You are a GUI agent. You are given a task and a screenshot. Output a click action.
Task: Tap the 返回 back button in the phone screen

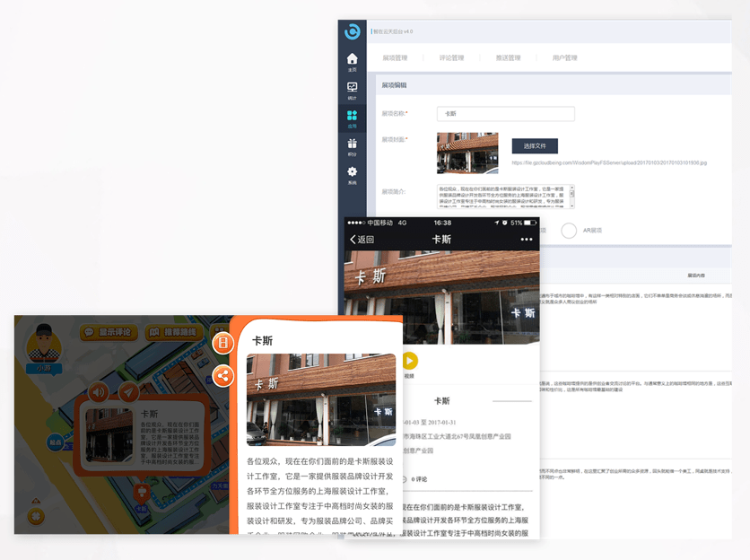click(362, 240)
